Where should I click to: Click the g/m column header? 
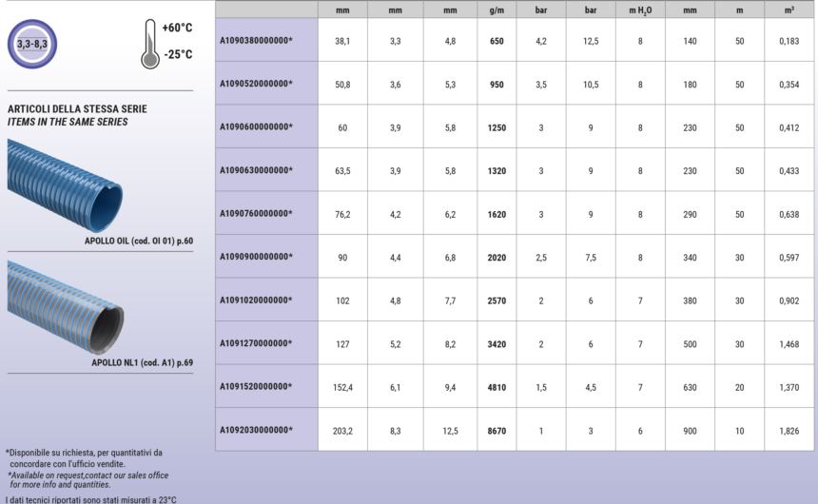click(x=496, y=10)
